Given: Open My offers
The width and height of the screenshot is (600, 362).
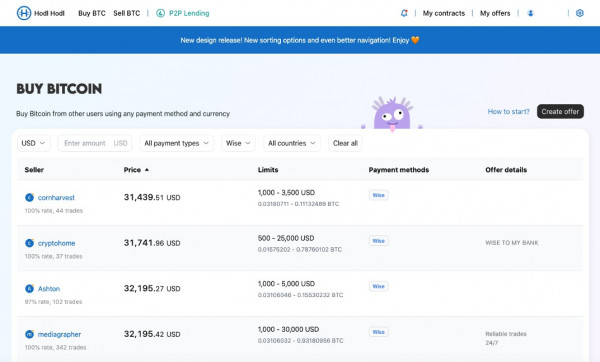Looking at the screenshot, I should click(495, 13).
